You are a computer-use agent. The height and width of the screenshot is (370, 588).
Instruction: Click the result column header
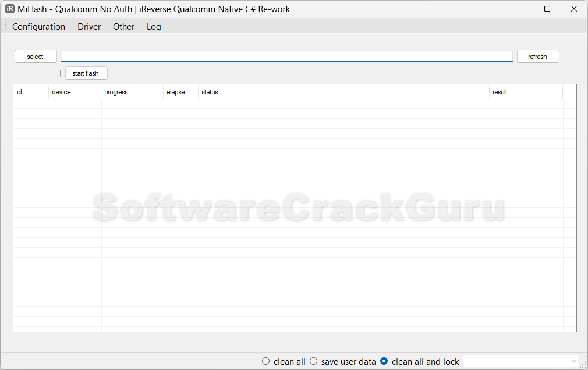[x=526, y=92]
